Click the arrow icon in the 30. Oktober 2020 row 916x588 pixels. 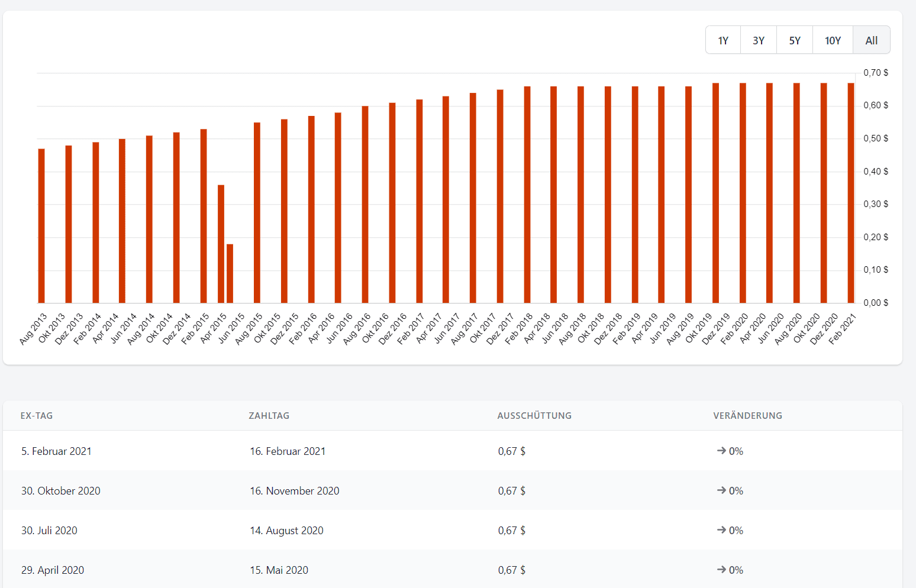721,490
